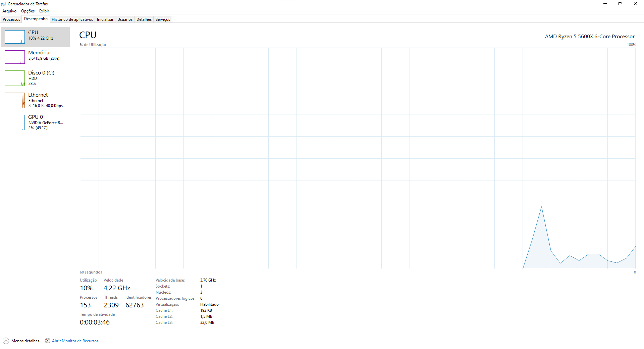Click the 153 processes count
The width and height of the screenshot is (644, 349).
(85, 305)
